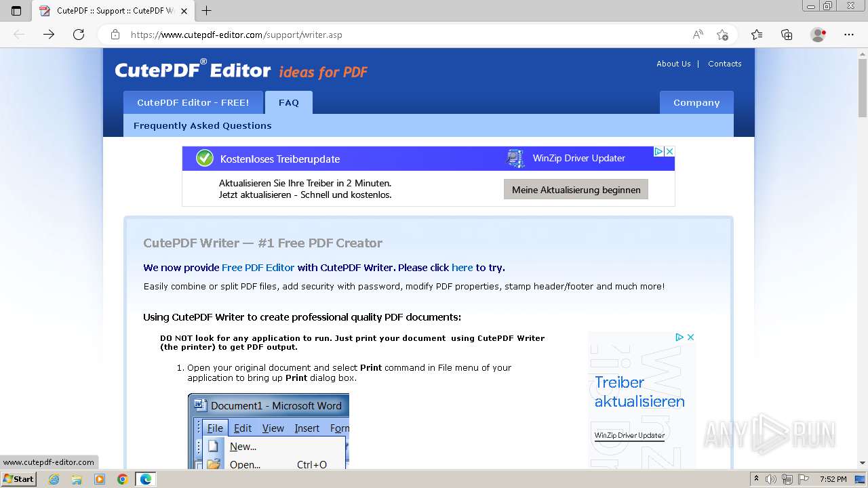The image size is (868, 488).
Task: Select the Microsoft Edge taskbar icon
Action: (x=145, y=479)
